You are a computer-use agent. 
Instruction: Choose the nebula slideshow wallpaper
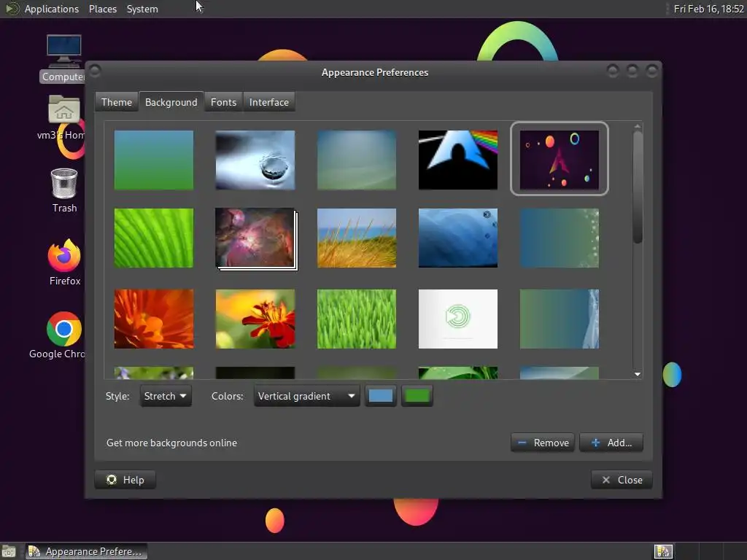point(255,238)
